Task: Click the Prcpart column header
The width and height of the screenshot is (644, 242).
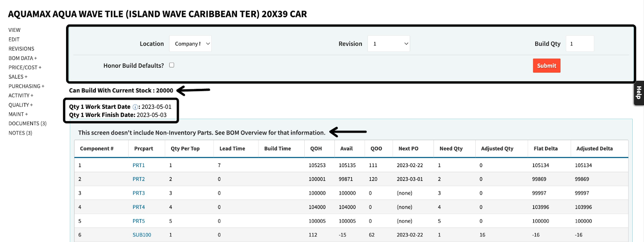Action: click(144, 149)
